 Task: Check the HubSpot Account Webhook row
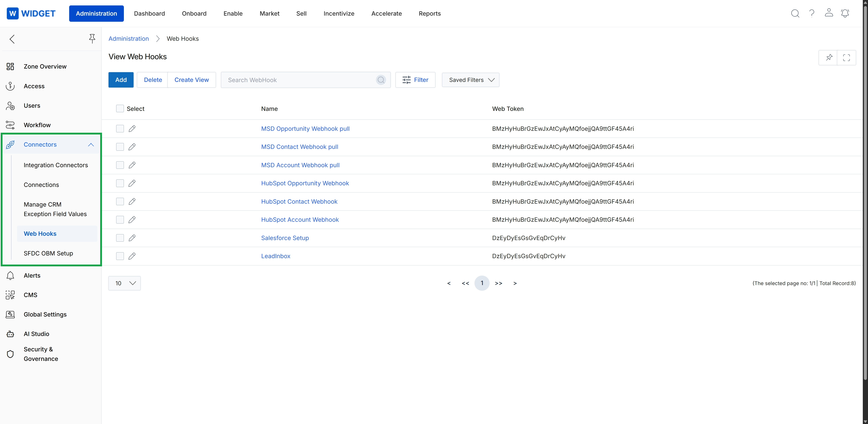coord(120,220)
